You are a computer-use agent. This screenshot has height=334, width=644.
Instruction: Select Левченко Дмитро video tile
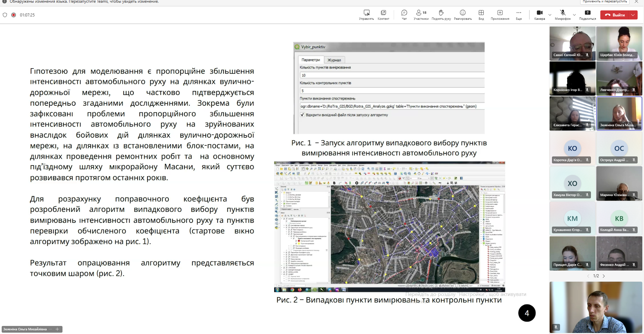pyautogui.click(x=619, y=79)
